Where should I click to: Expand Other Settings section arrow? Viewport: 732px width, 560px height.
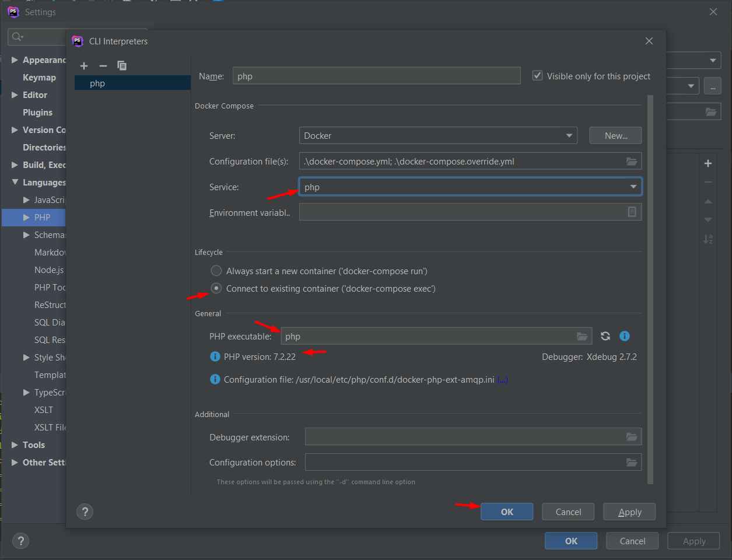coord(15,463)
